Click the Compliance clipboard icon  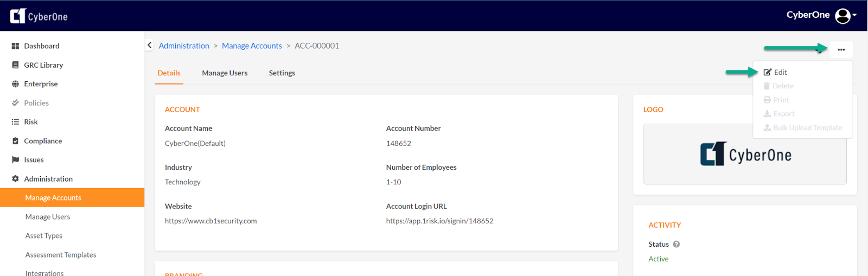(15, 141)
